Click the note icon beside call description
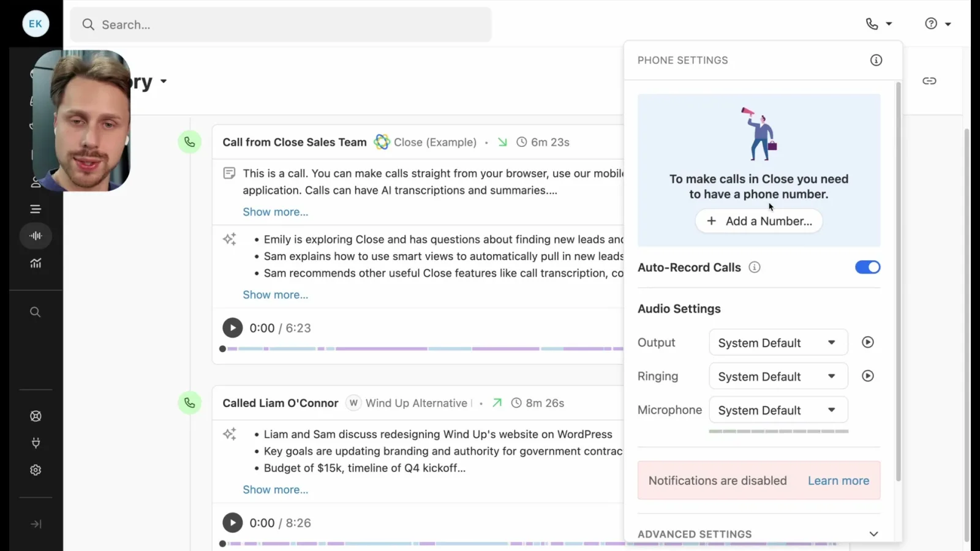The height and width of the screenshot is (551, 980). tap(229, 173)
